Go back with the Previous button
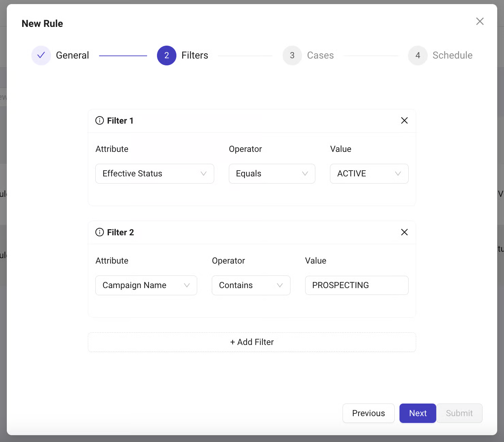Screen dimensions: 504x442 (x=368, y=413)
